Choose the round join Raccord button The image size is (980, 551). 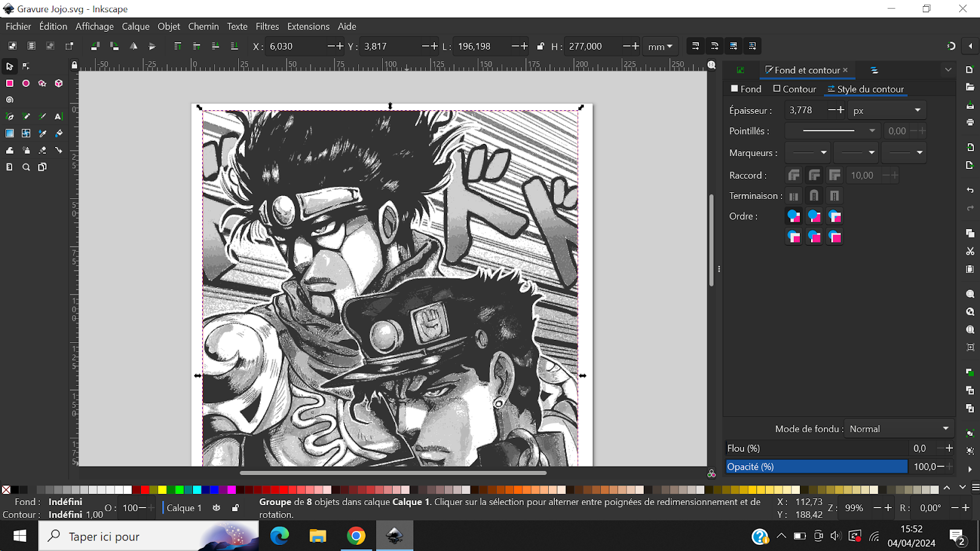click(x=814, y=176)
